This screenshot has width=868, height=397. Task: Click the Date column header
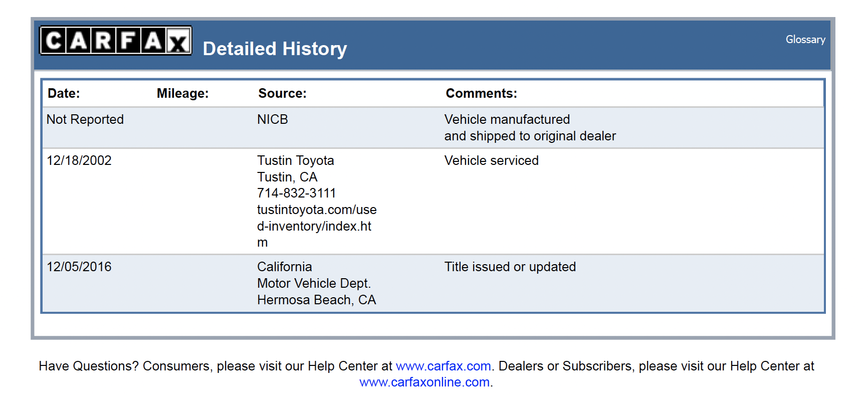pos(64,93)
